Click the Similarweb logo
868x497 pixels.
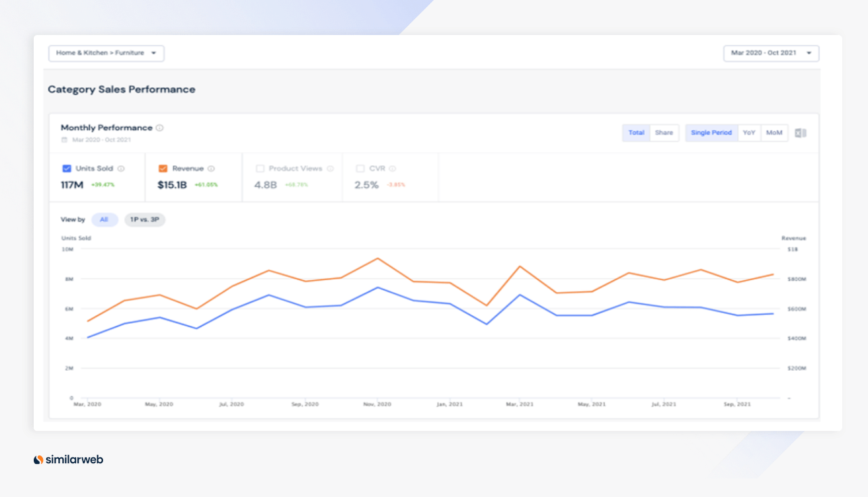click(68, 459)
